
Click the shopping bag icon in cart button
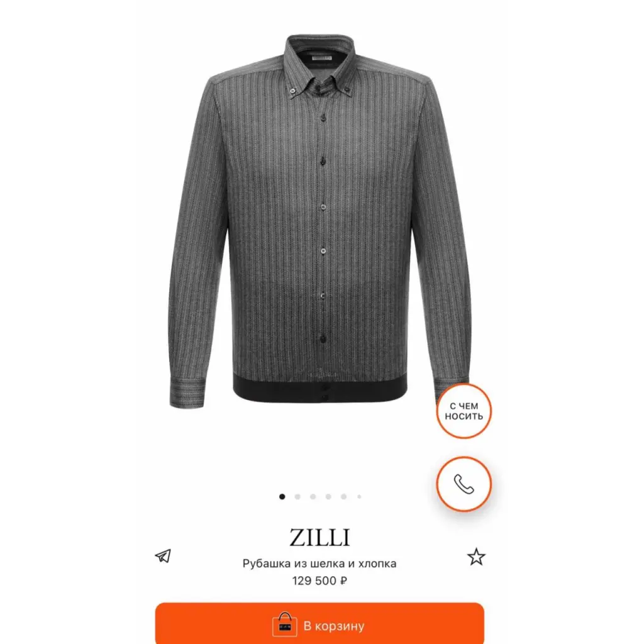click(285, 625)
